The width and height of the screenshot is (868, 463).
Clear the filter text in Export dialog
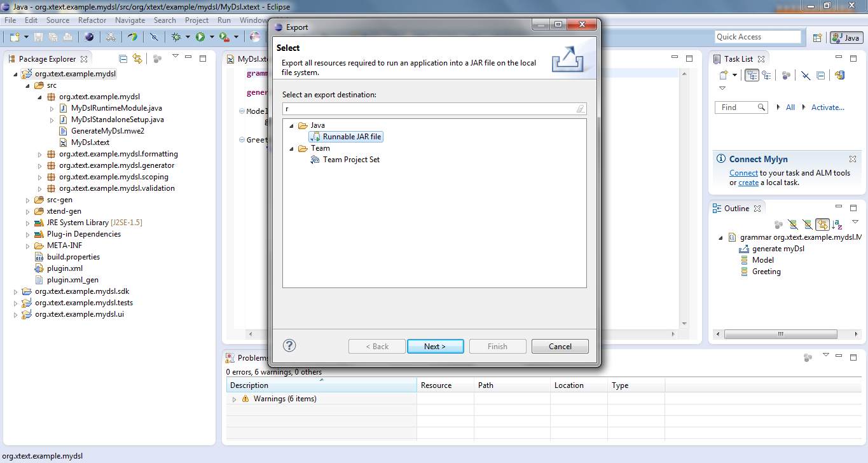[580, 109]
